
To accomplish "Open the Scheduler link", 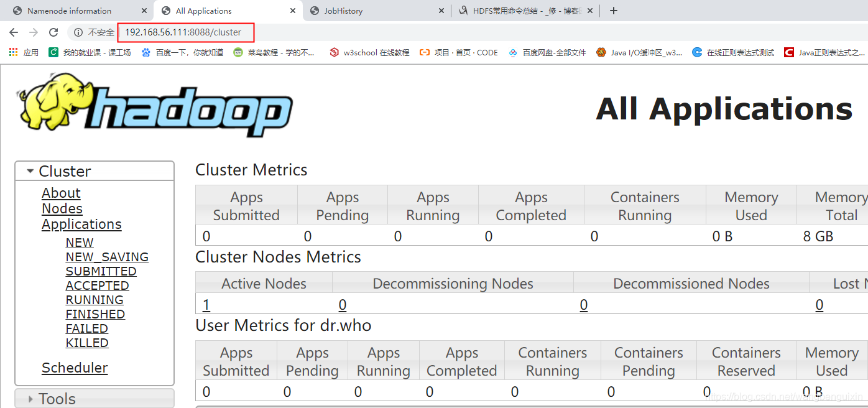I will point(75,368).
